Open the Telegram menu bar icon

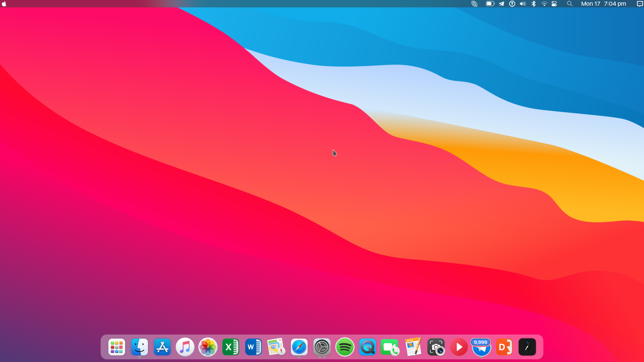point(501,4)
